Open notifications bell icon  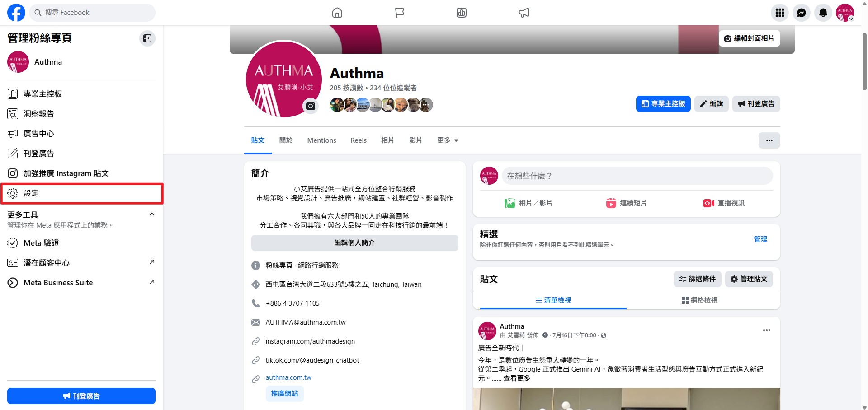(x=823, y=13)
